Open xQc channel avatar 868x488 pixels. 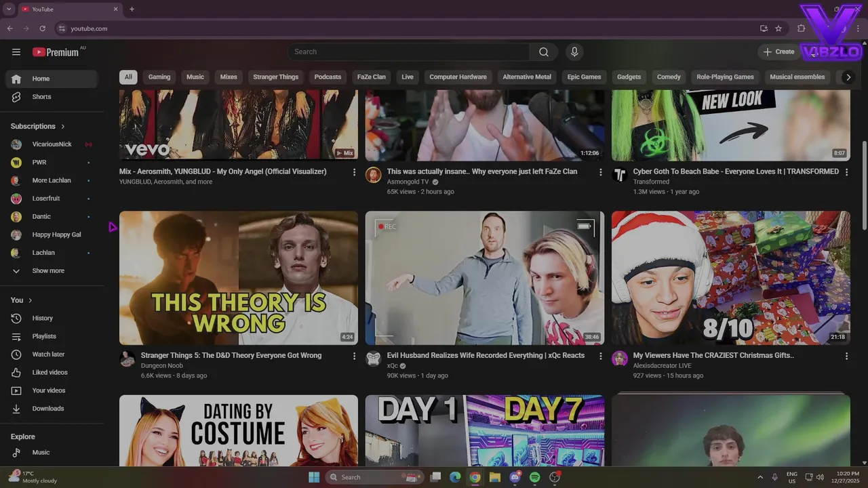(x=374, y=359)
